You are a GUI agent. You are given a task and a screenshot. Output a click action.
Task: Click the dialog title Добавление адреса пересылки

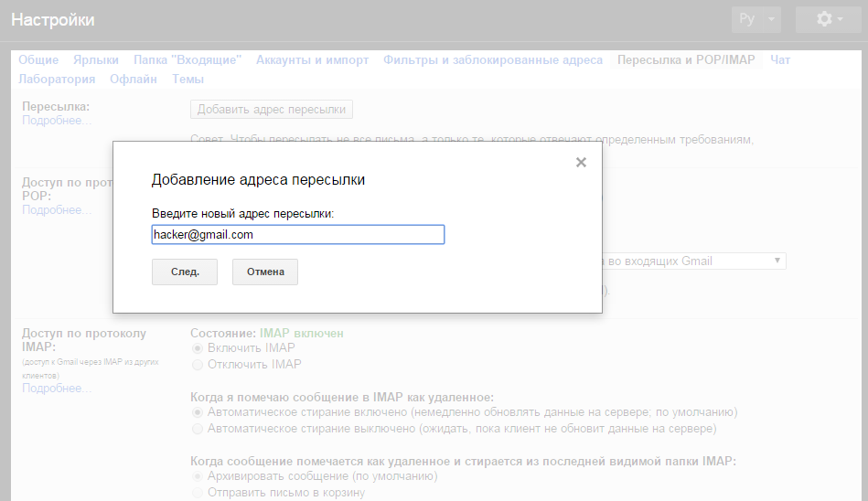click(x=258, y=180)
